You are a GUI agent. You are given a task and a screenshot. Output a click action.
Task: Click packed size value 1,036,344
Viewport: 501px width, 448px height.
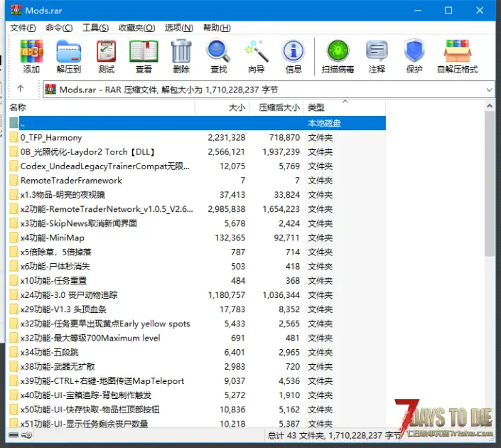coord(281,295)
